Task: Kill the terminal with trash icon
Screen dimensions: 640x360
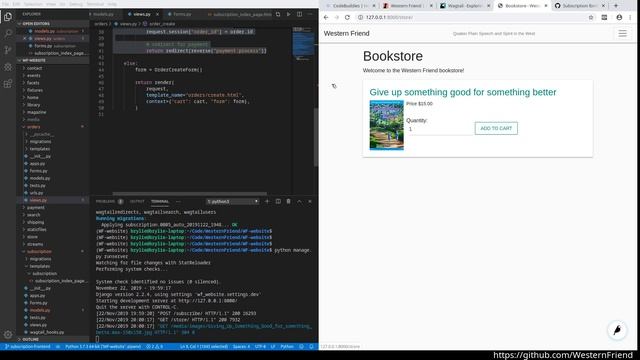Action: point(289,201)
